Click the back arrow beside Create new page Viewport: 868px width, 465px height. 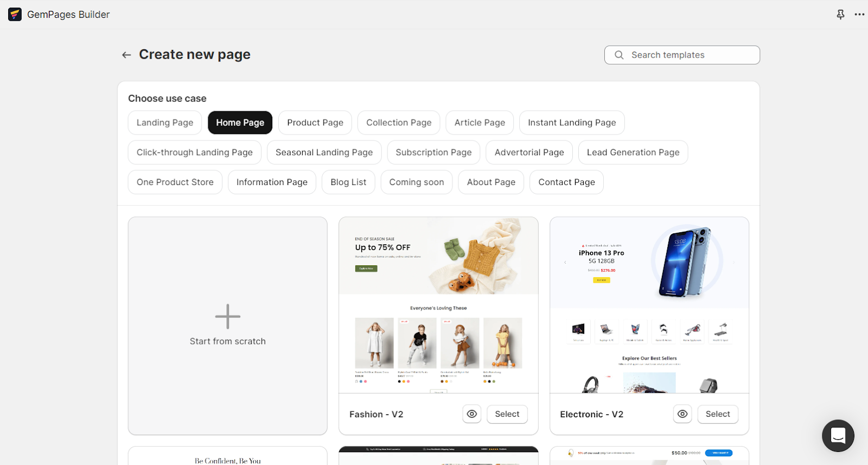click(126, 55)
